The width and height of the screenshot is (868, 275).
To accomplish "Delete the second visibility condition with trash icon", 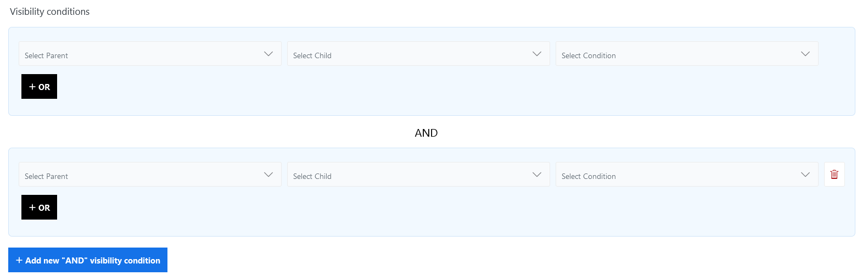I will pyautogui.click(x=834, y=175).
